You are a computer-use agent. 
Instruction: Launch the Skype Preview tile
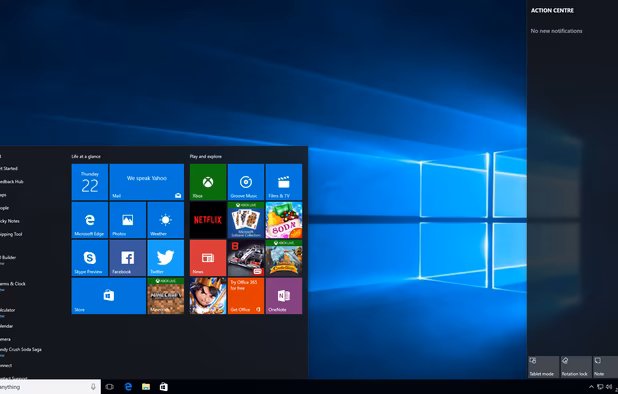(89, 258)
